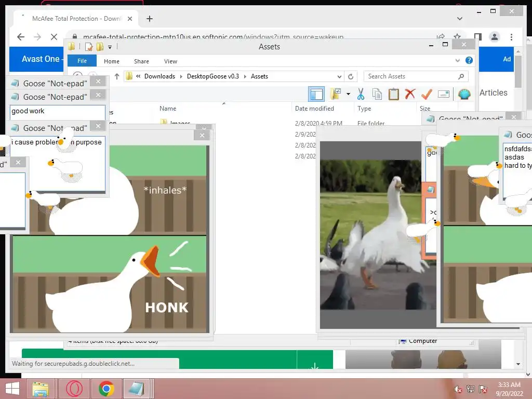This screenshot has height=399, width=532.
Task: Click muted volume icon in system tray
Action: [458, 389]
